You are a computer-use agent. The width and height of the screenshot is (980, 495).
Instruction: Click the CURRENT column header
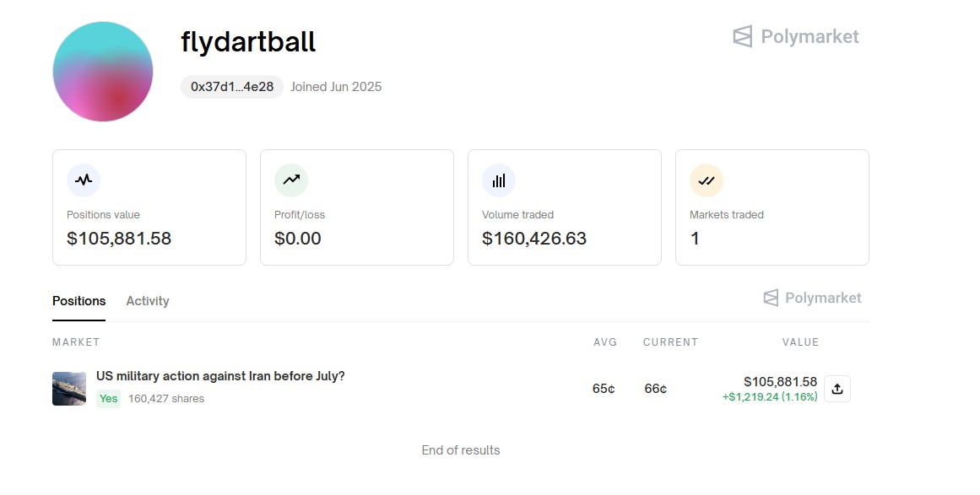point(670,342)
